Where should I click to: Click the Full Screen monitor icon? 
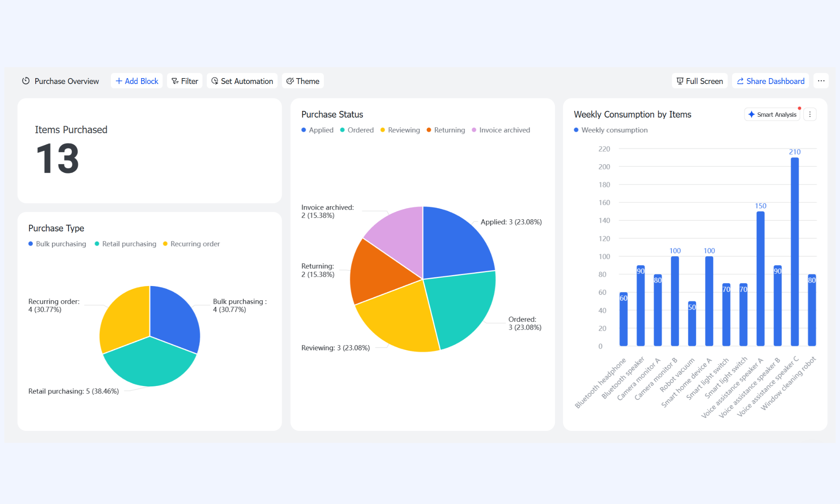pos(680,81)
